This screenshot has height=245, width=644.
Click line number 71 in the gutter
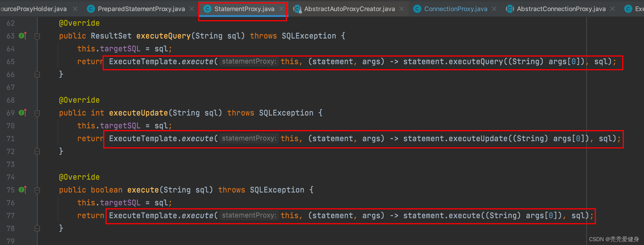(x=10, y=139)
